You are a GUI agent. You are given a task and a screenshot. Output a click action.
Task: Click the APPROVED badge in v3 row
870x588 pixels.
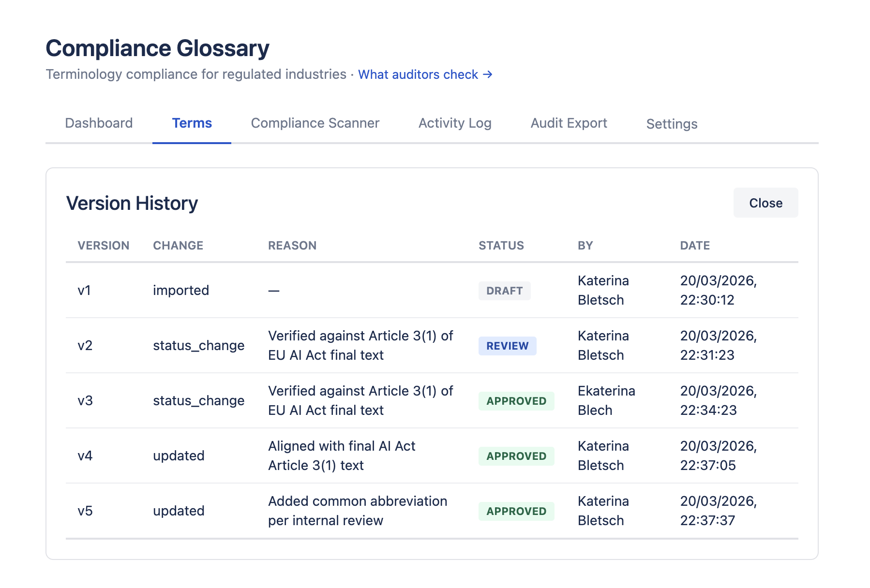(516, 401)
